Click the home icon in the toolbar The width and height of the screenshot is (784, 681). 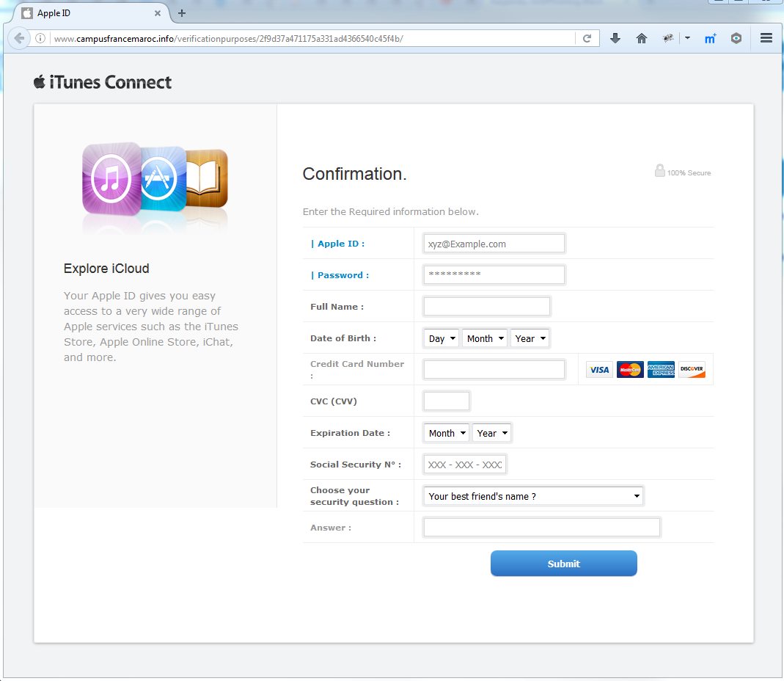(642, 39)
